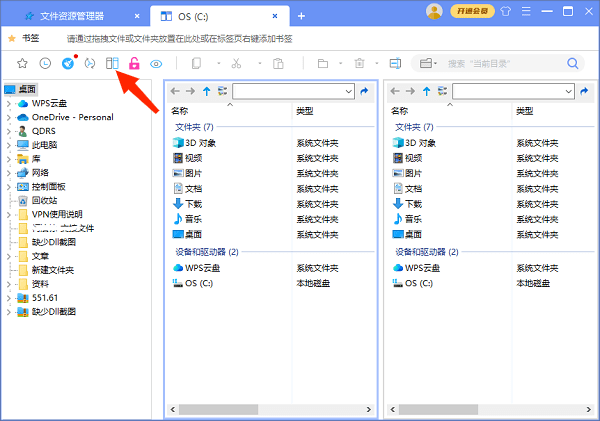This screenshot has height=421, width=600.
Task: Open the left pane address dropdown
Action: click(348, 91)
